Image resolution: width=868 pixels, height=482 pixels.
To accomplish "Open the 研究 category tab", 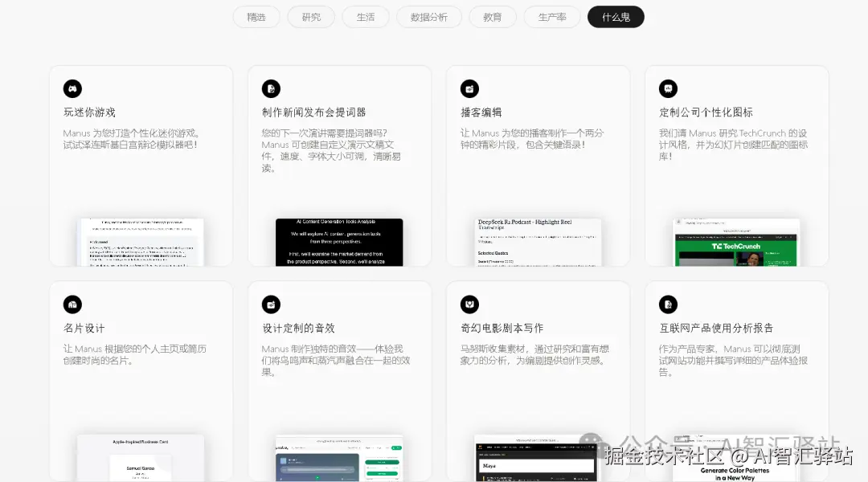I will [x=311, y=16].
